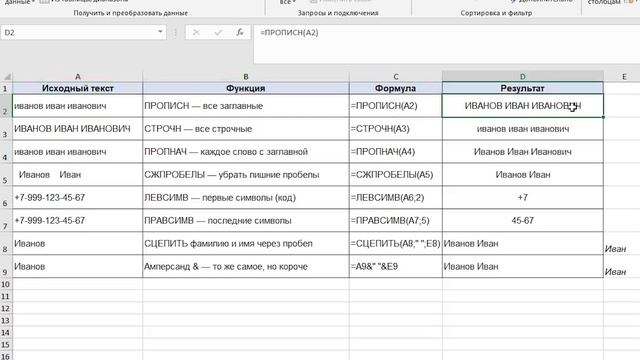This screenshot has height=360, width=640.
Task: Select row 10 header
Action: tap(6, 284)
